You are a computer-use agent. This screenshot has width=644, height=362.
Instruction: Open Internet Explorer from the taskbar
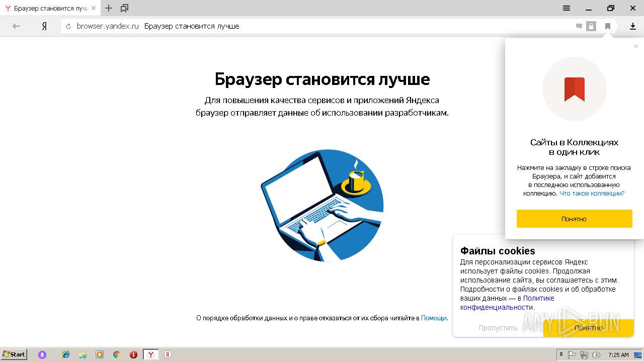click(66, 354)
